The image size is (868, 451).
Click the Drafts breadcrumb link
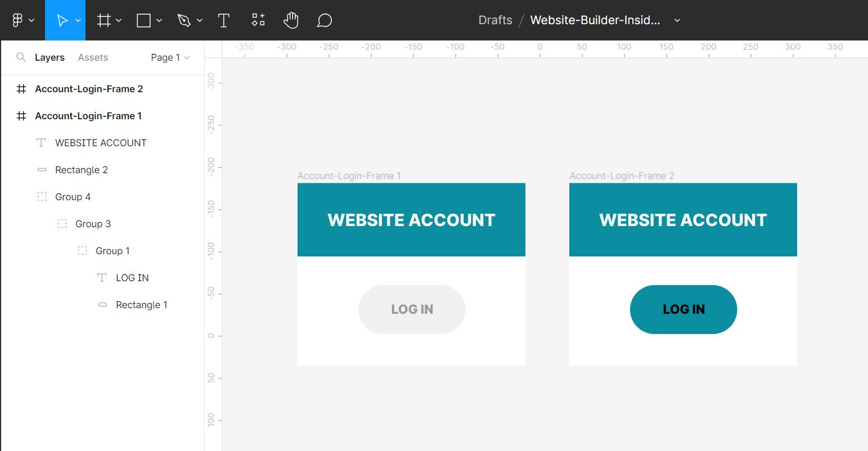coord(495,20)
